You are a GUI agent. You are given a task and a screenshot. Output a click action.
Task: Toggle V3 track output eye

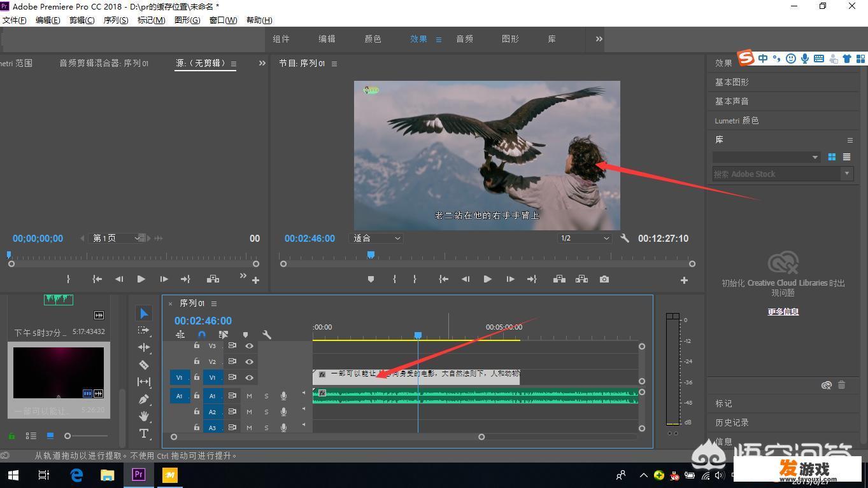250,346
